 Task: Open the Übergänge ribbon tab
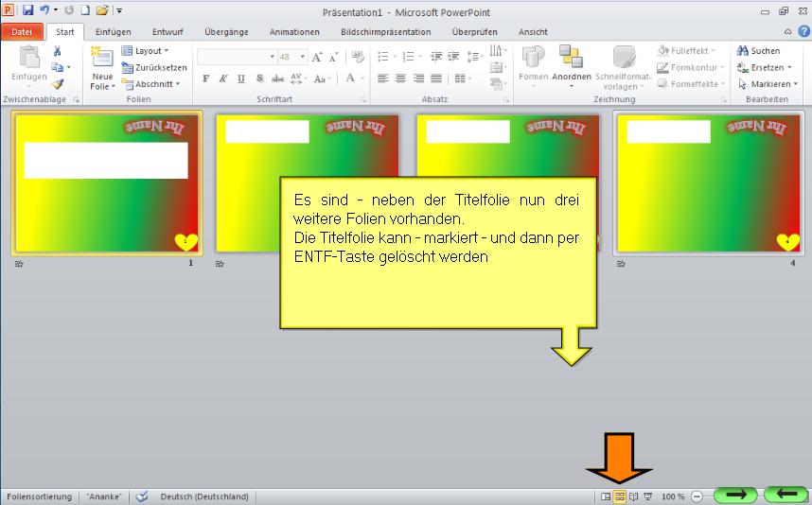226,31
